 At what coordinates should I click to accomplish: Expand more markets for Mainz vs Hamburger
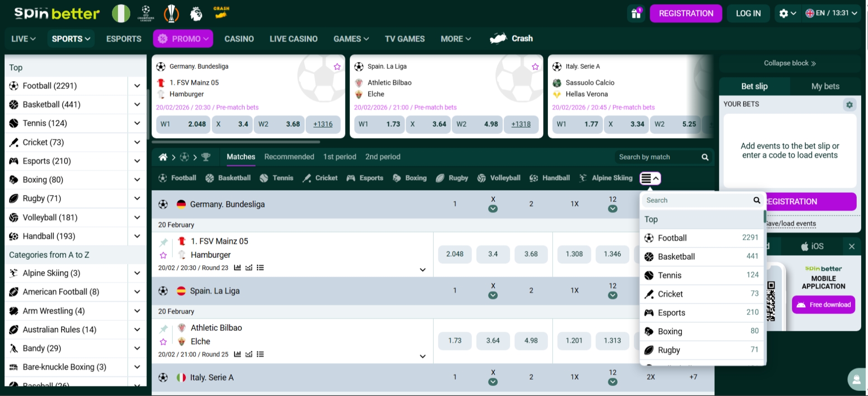pos(423,270)
